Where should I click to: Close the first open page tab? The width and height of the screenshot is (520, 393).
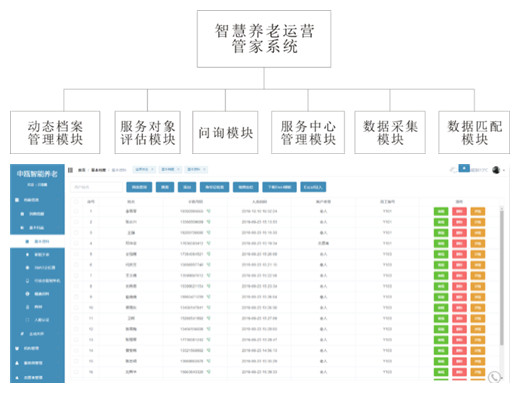click(152, 169)
